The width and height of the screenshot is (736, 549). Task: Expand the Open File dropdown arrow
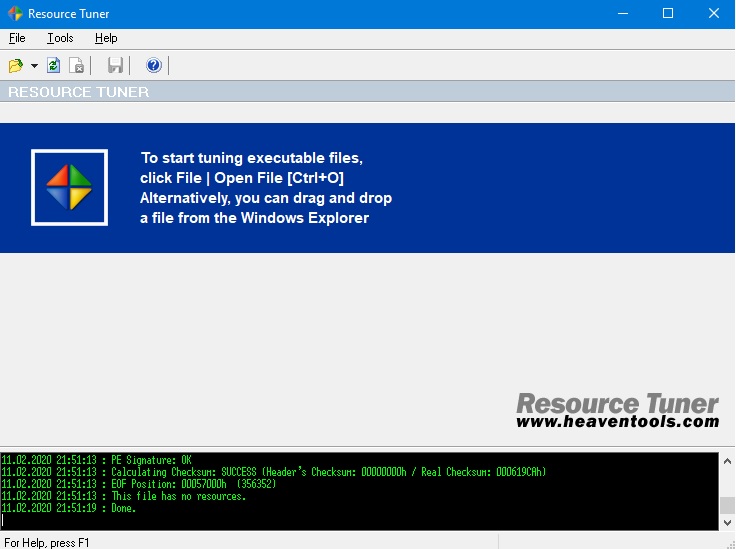click(x=34, y=66)
